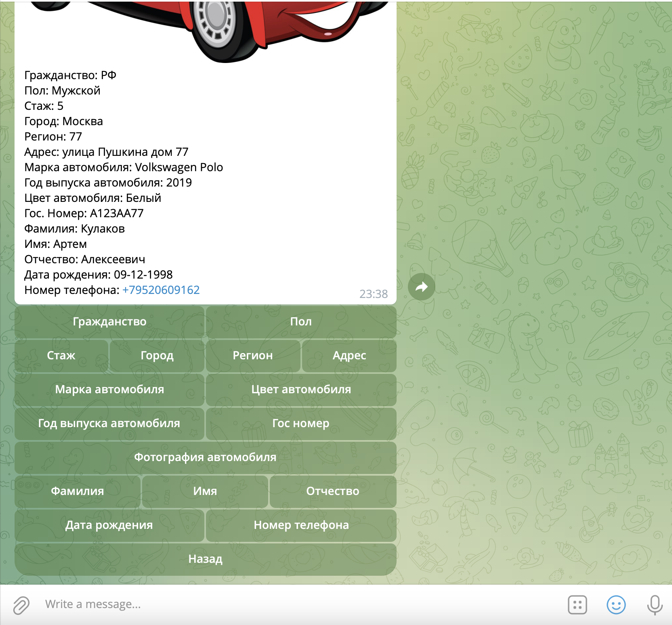Screen dimensions: 672x625
Task: Click the microphone voice message icon
Action: coord(654,605)
